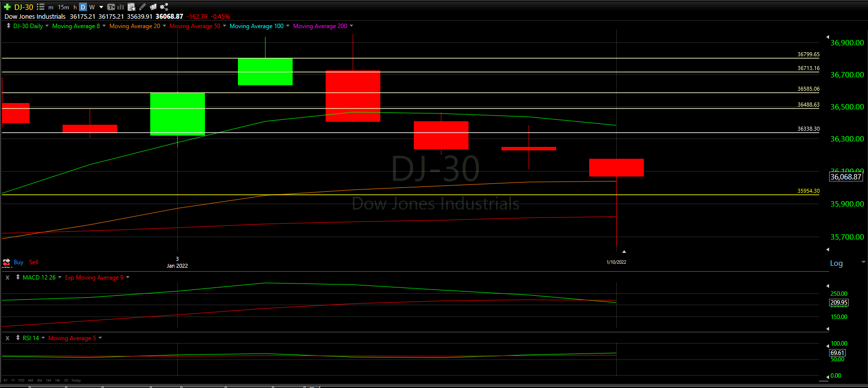
Task: Switch to minute 'm' timeframe
Action: pyautogui.click(x=51, y=7)
